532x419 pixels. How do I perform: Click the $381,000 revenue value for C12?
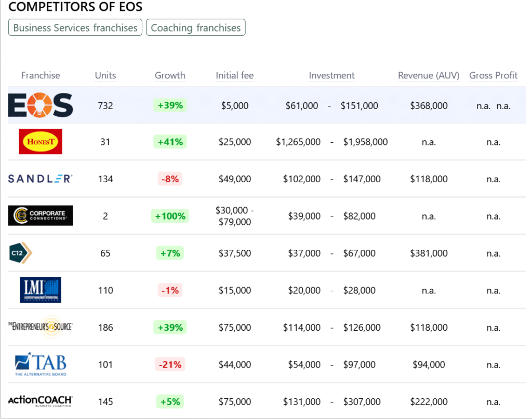pos(429,253)
